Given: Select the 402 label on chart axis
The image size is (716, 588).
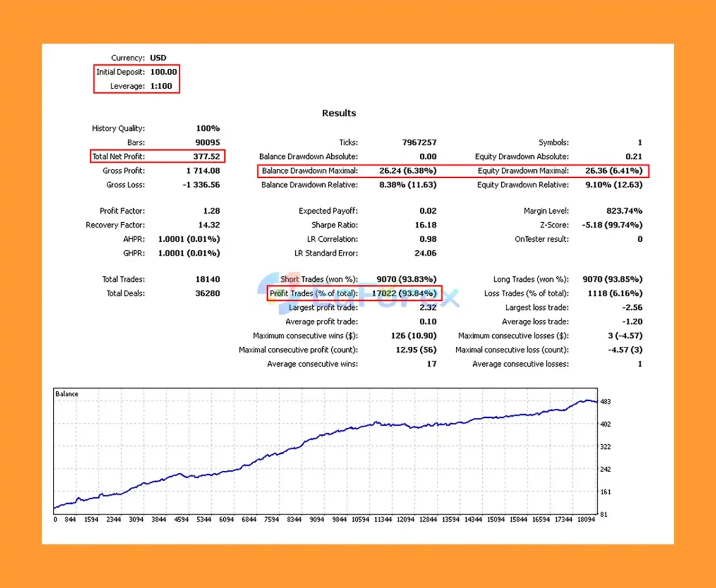Looking at the screenshot, I should pyautogui.click(x=605, y=424).
